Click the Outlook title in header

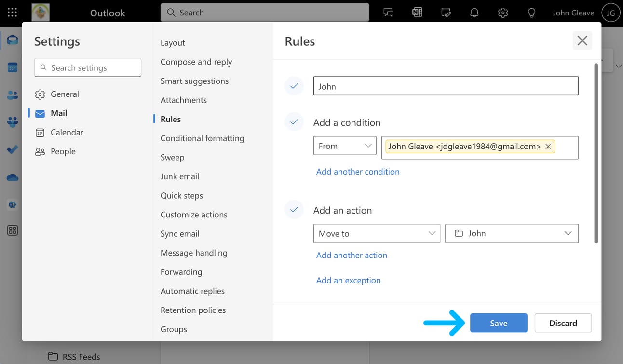[x=108, y=13]
